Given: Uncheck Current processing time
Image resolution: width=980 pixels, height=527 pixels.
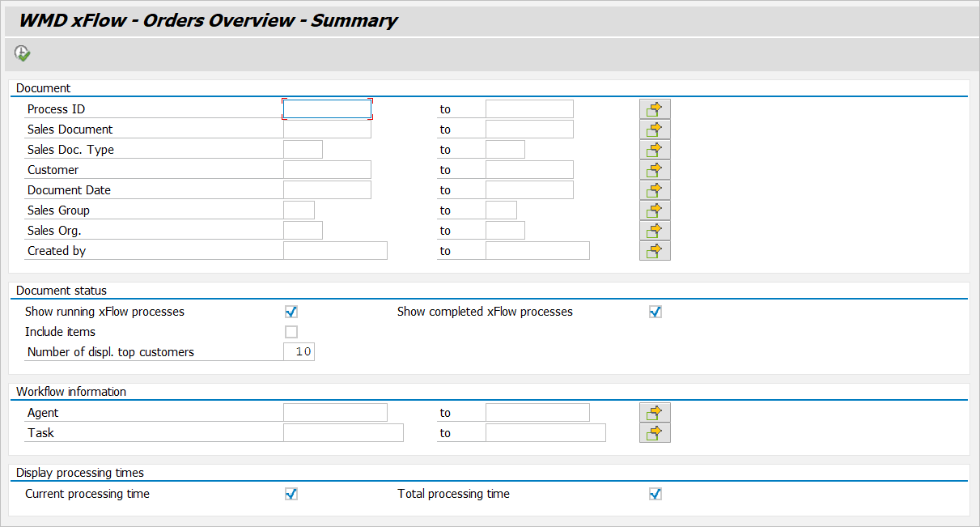Looking at the screenshot, I should (291, 493).
